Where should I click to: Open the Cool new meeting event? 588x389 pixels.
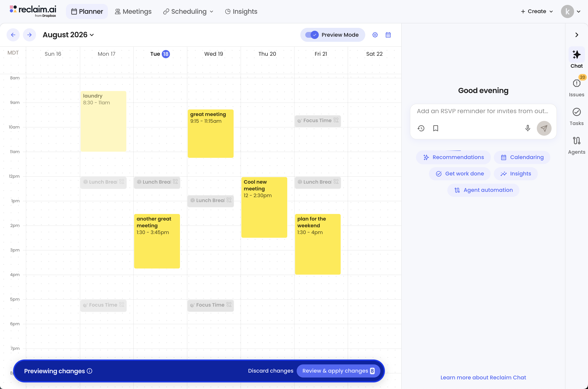coord(264,207)
